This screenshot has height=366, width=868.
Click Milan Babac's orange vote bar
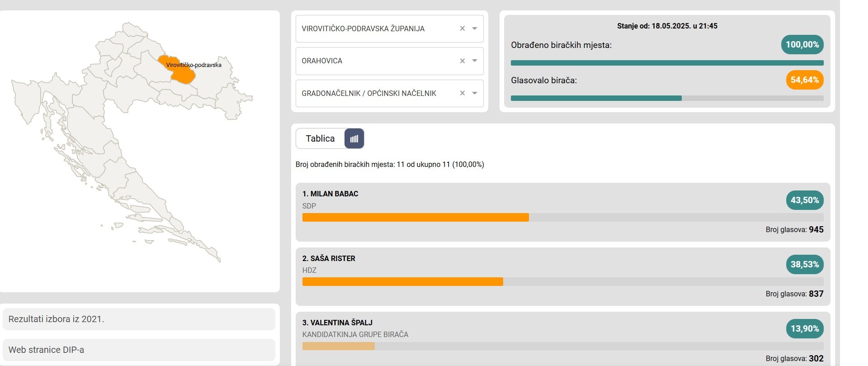point(415,218)
